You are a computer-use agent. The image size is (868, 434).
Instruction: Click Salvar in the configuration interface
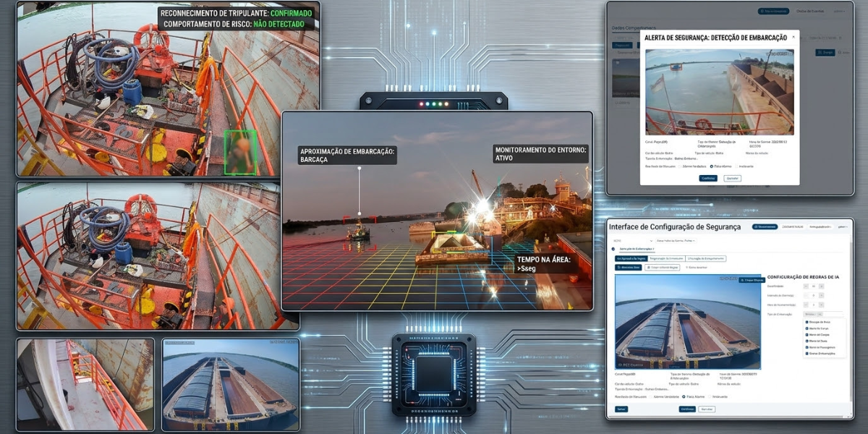(621, 409)
